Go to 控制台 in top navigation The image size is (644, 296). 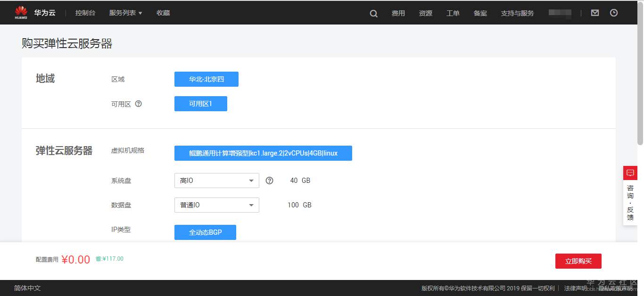85,13
